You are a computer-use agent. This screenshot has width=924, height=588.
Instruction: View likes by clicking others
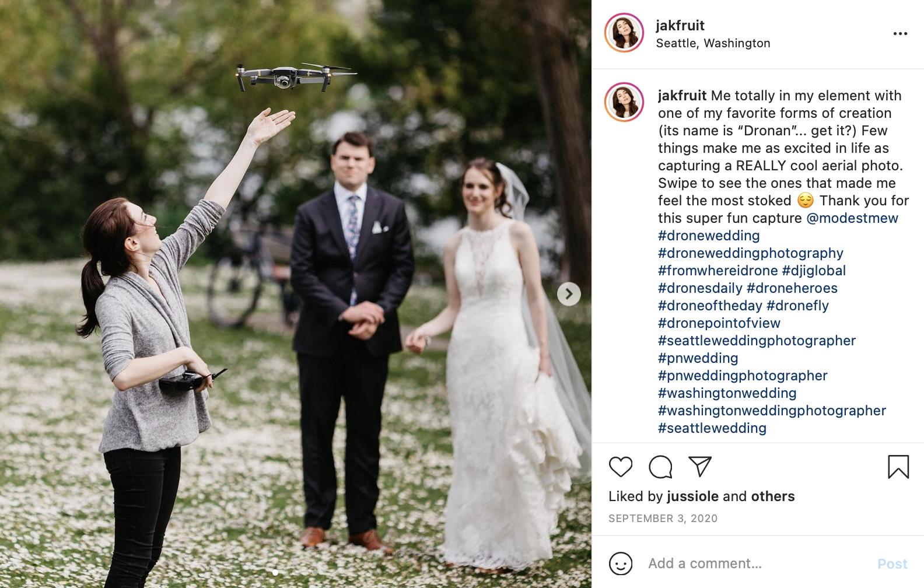pos(773,496)
